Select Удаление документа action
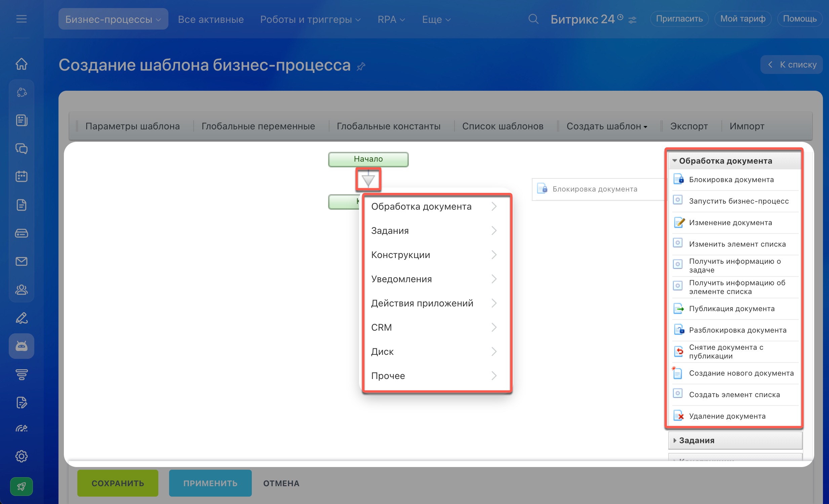Screen dimensions: 829x504 tap(735, 416)
